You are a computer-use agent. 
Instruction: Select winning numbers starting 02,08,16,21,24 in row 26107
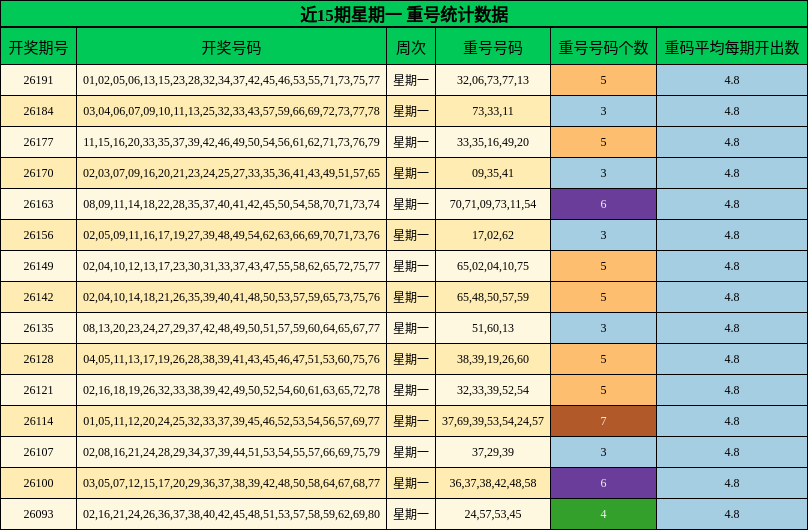pos(231,452)
